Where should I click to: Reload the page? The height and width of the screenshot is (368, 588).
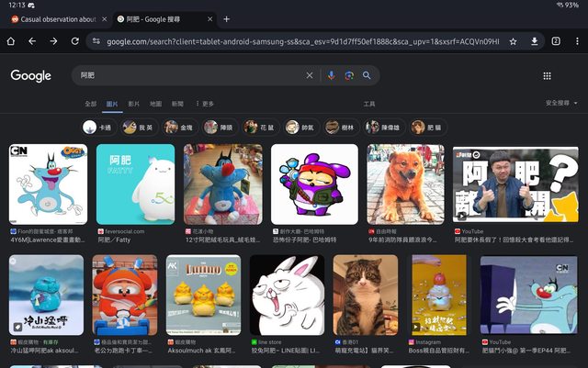(74, 41)
